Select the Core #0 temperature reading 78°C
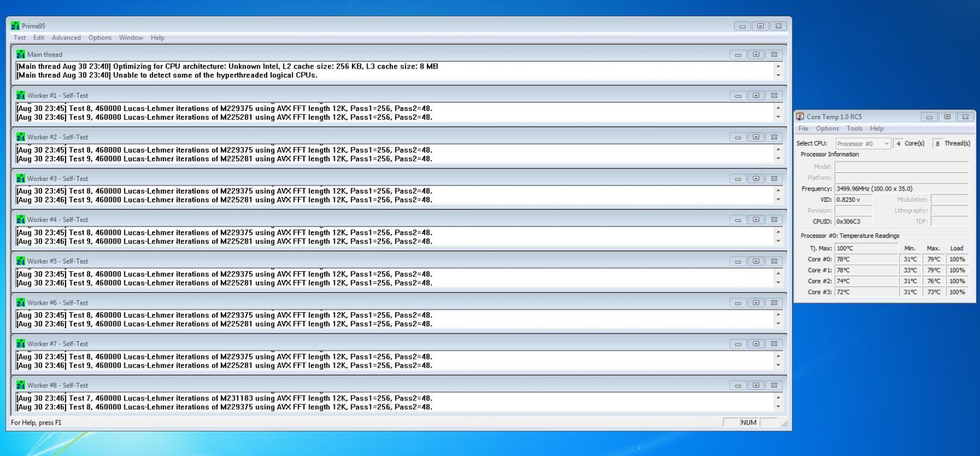Image resolution: width=980 pixels, height=456 pixels. point(866,259)
